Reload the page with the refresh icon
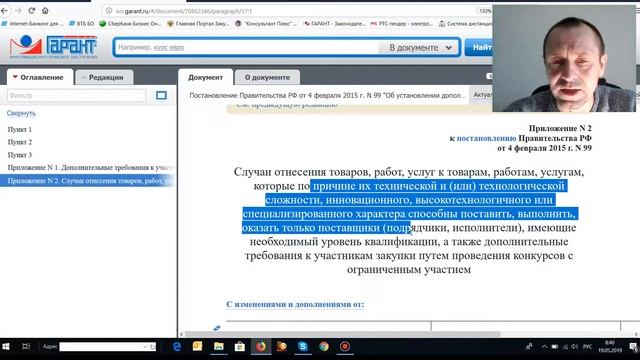The image size is (640, 360). tap(32, 11)
